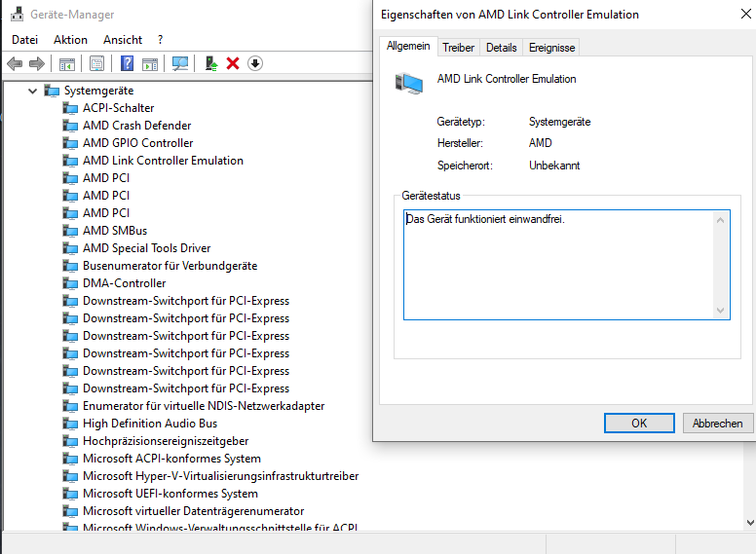This screenshot has width=756, height=554.
Task: Click the Speicherort value Unbekannt
Action: click(x=554, y=166)
